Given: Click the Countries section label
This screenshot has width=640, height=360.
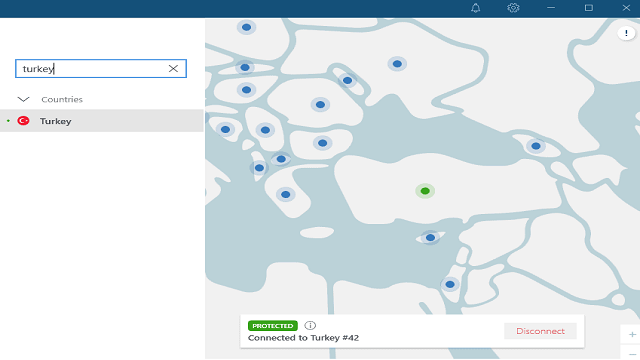Looking at the screenshot, I should (x=62, y=99).
